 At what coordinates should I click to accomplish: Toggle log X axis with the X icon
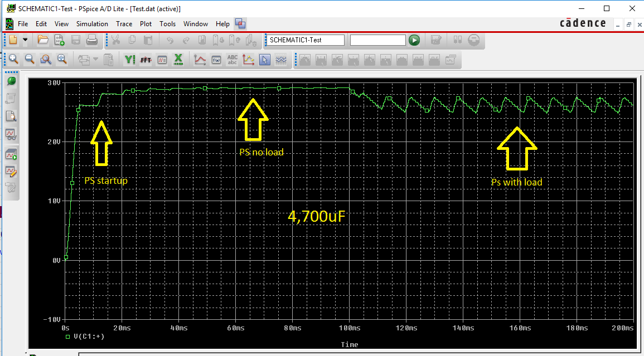[x=178, y=60]
